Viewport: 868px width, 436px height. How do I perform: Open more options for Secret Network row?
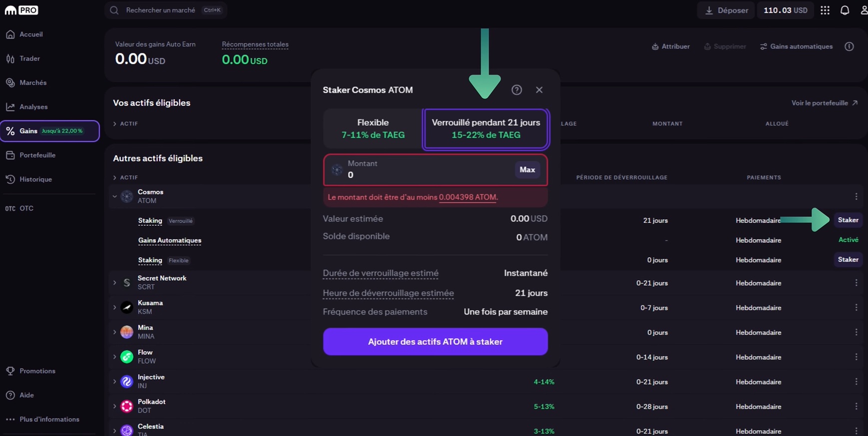tap(856, 283)
